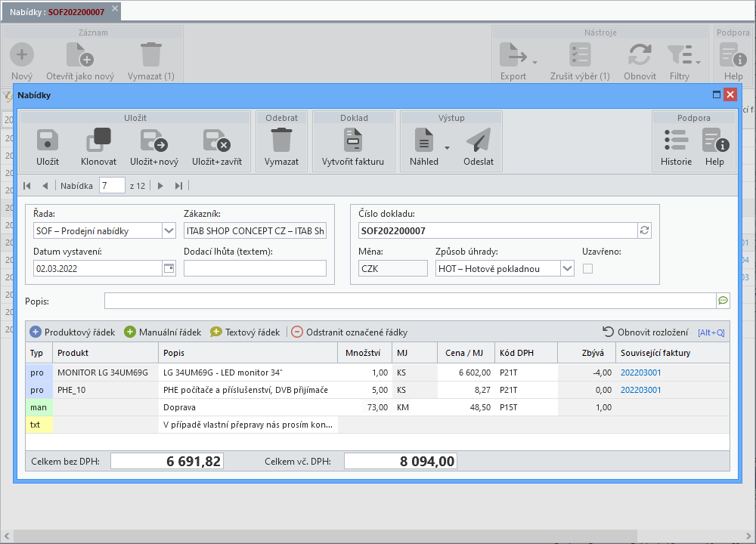This screenshot has height=544, width=756.
Task: Clone the offer with Klonovat
Action: [x=99, y=141]
